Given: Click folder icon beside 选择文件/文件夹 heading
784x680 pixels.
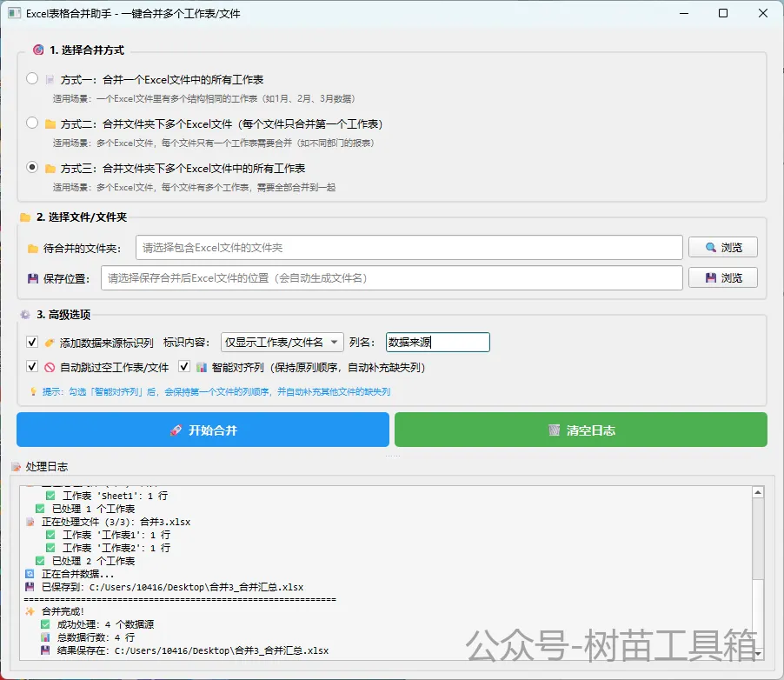Looking at the screenshot, I should click(x=25, y=217).
